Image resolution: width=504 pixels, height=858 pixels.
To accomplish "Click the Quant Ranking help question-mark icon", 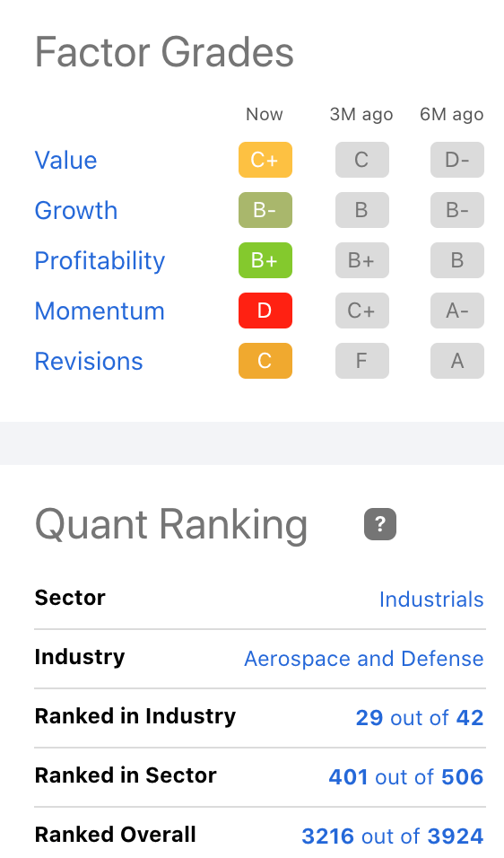I will pyautogui.click(x=380, y=524).
